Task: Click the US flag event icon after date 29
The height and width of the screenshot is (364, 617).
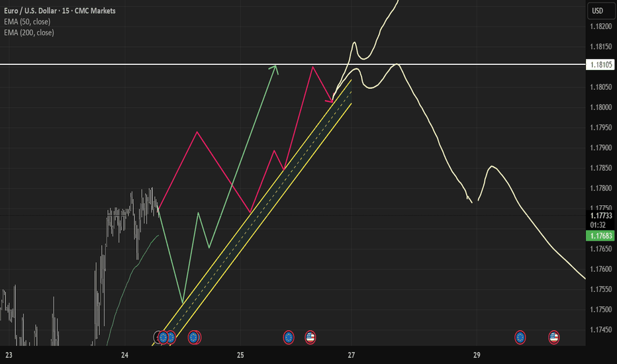Action: coord(553,338)
